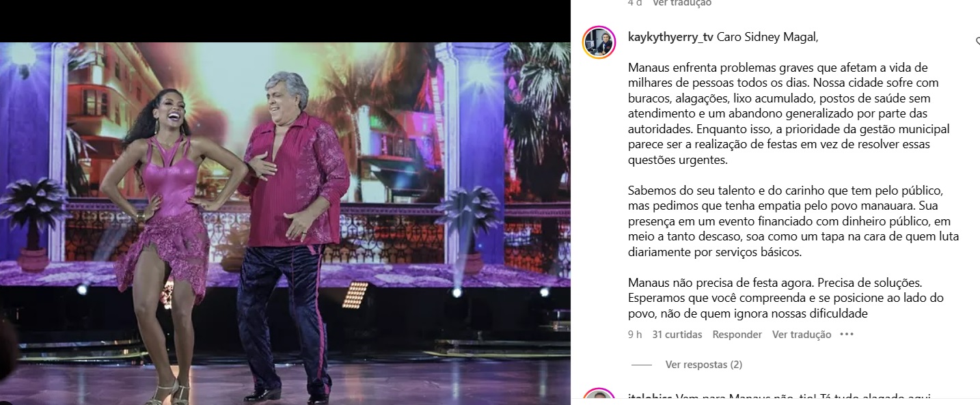Click the dash line beside Ver respostas

pyautogui.click(x=642, y=365)
